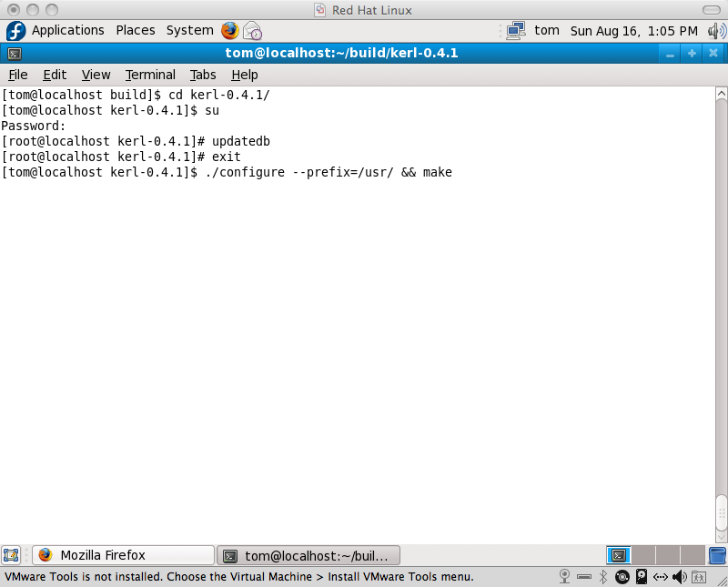The height and width of the screenshot is (587, 728).
Task: Click the Show Desktop icon in bottom panel
Action: click(12, 555)
